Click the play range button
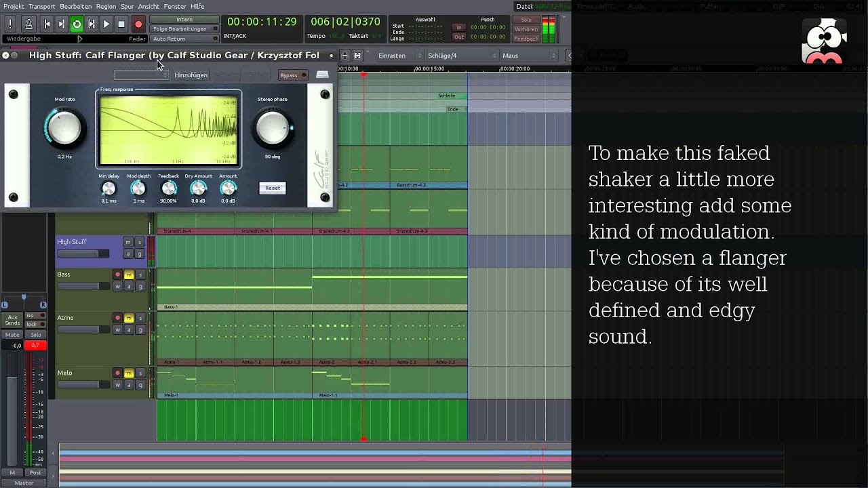The height and width of the screenshot is (488, 868). (92, 24)
